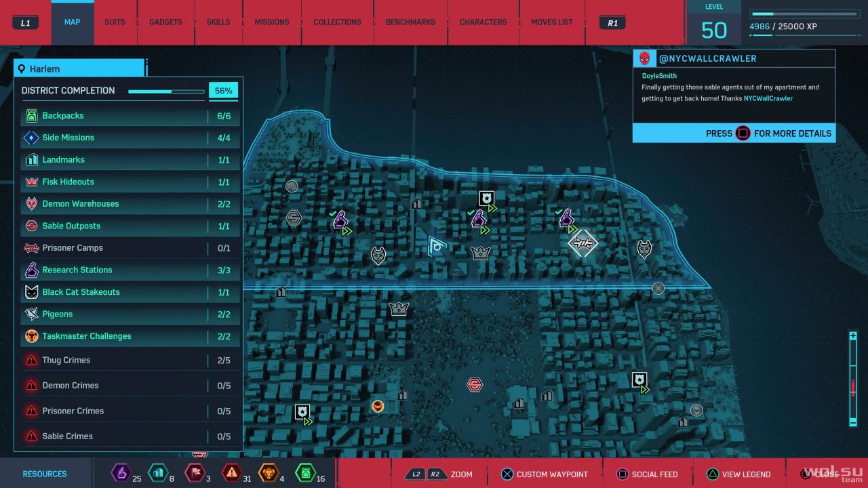This screenshot has height=488, width=868.
Task: Click the player location arrow on map
Action: (437, 246)
